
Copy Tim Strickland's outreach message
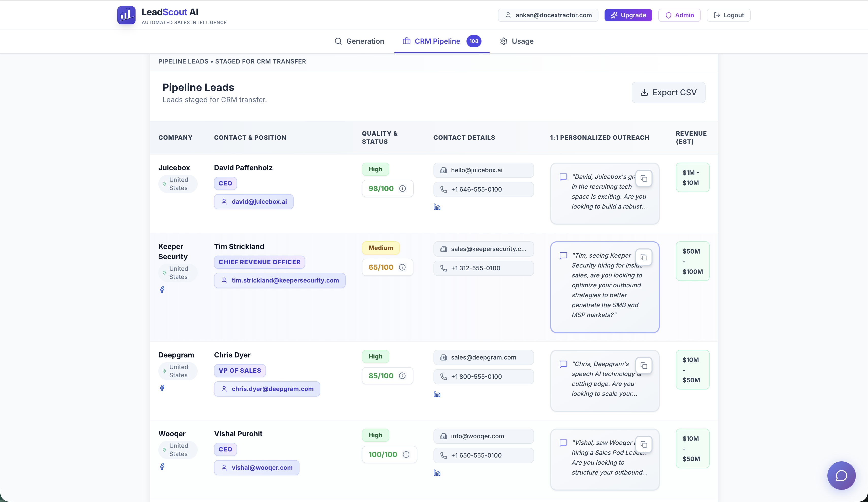pos(644,257)
